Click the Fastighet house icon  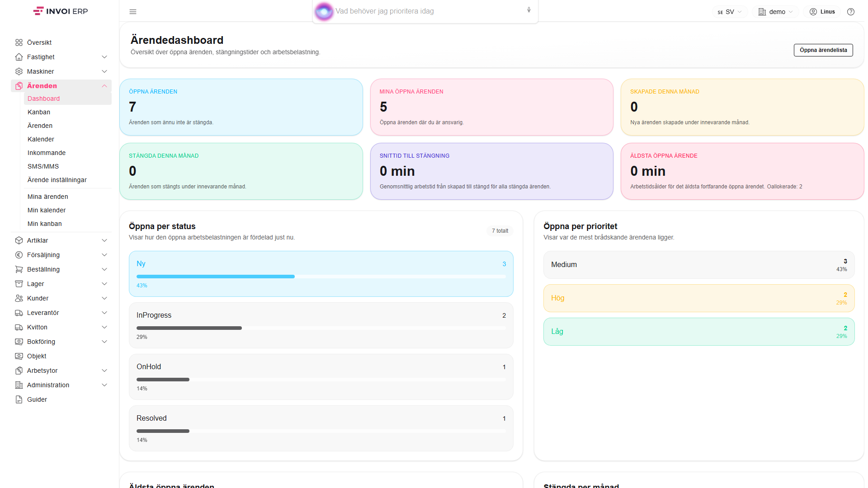pyautogui.click(x=19, y=57)
